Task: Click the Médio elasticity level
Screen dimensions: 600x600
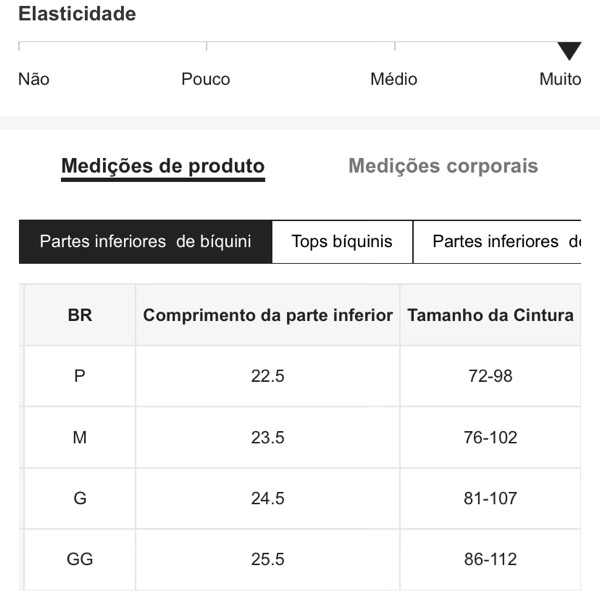Action: (x=393, y=79)
